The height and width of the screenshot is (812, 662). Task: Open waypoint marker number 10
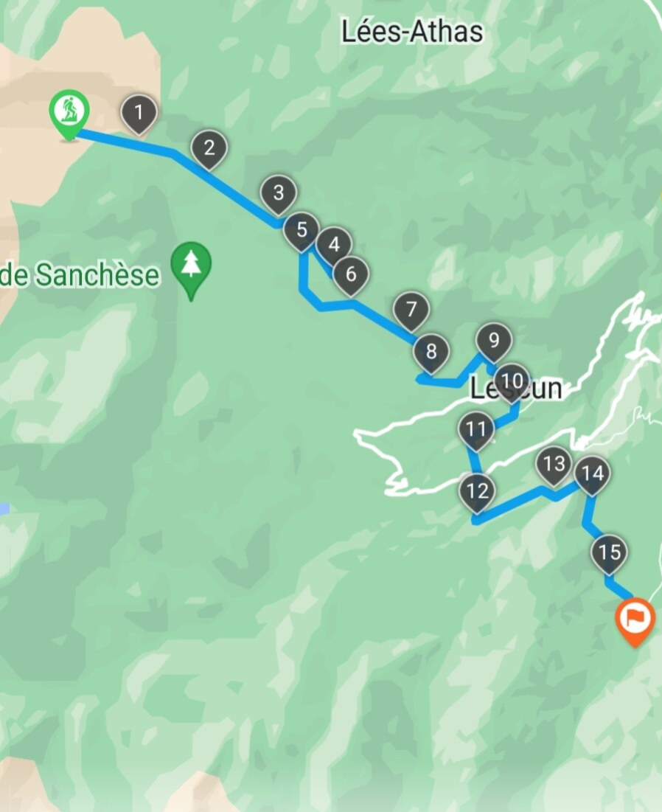pos(512,384)
